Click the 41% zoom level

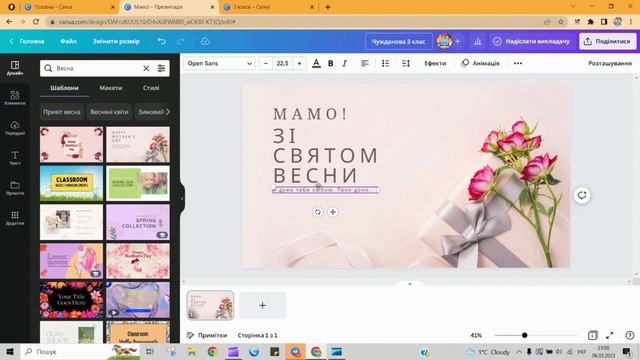tap(476, 335)
